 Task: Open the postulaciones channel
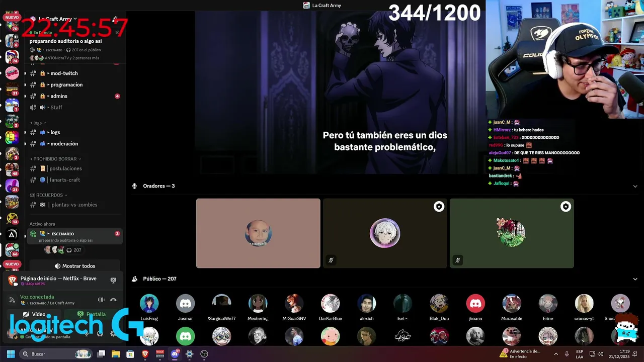click(73, 168)
